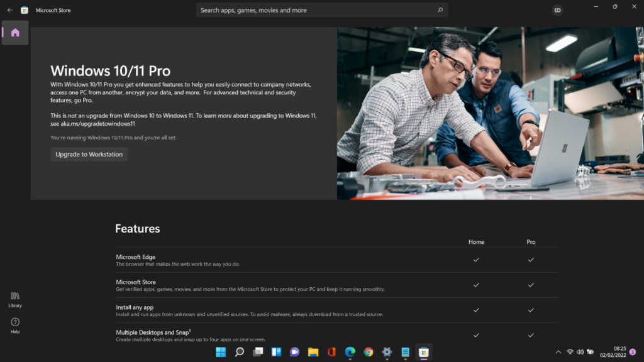Click the Windows Start button
The image size is (644, 362).
click(x=221, y=352)
